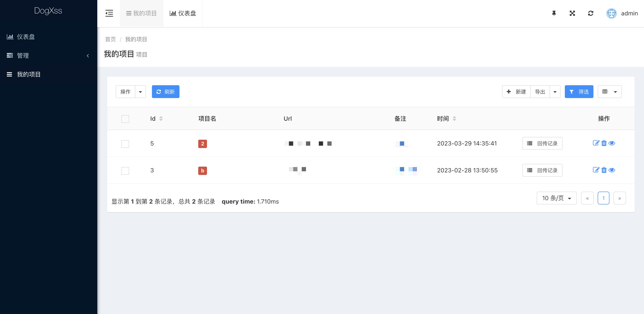The image size is (644, 314).
Task: Open 仪表盘 in the sidebar
Action: pos(26,37)
